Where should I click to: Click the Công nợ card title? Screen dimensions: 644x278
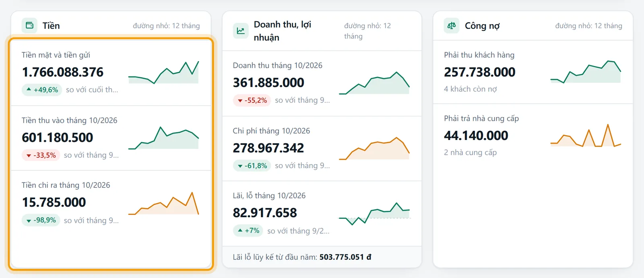pyautogui.click(x=482, y=26)
